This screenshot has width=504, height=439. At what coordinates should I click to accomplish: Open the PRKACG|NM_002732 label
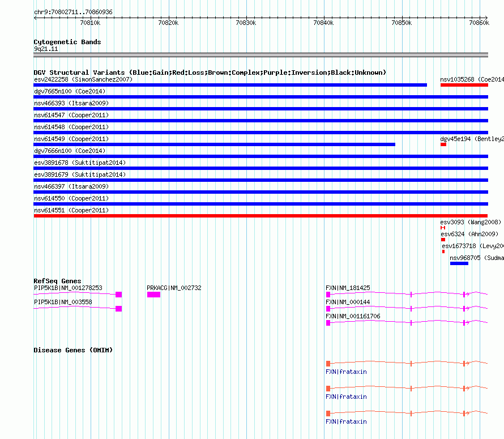click(174, 288)
